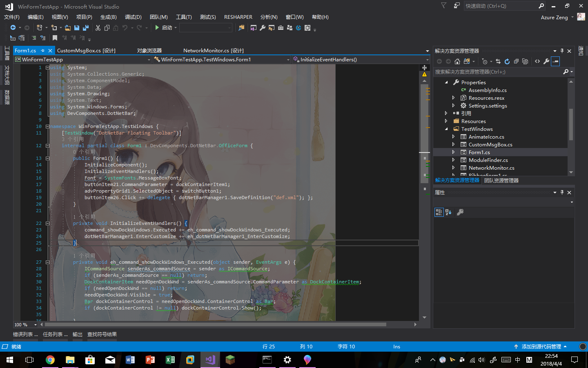
Task: Refresh the Solution Explorer
Action: [x=507, y=61]
